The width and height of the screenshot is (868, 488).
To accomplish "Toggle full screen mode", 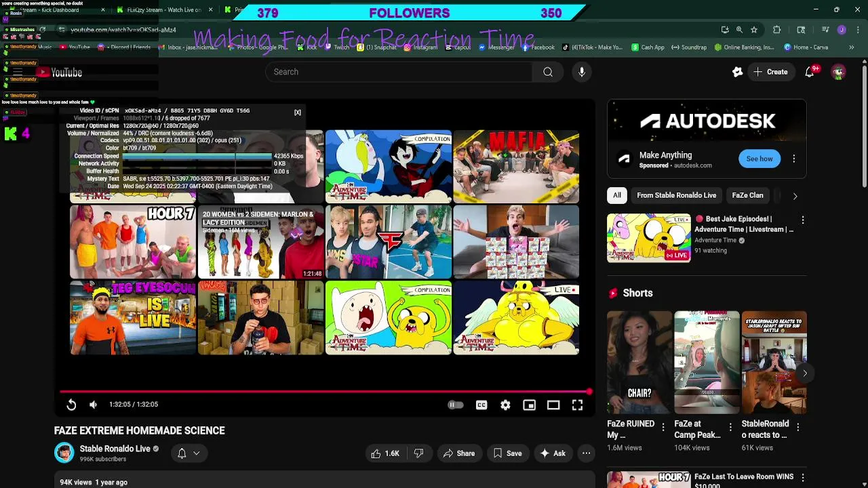I will click(x=577, y=405).
